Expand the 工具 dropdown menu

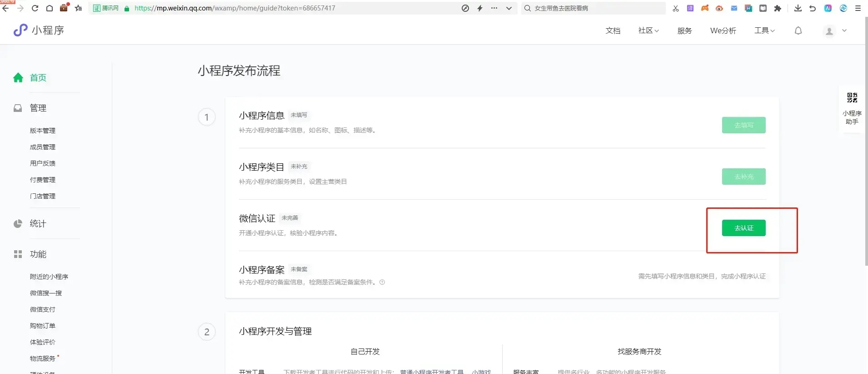(764, 30)
